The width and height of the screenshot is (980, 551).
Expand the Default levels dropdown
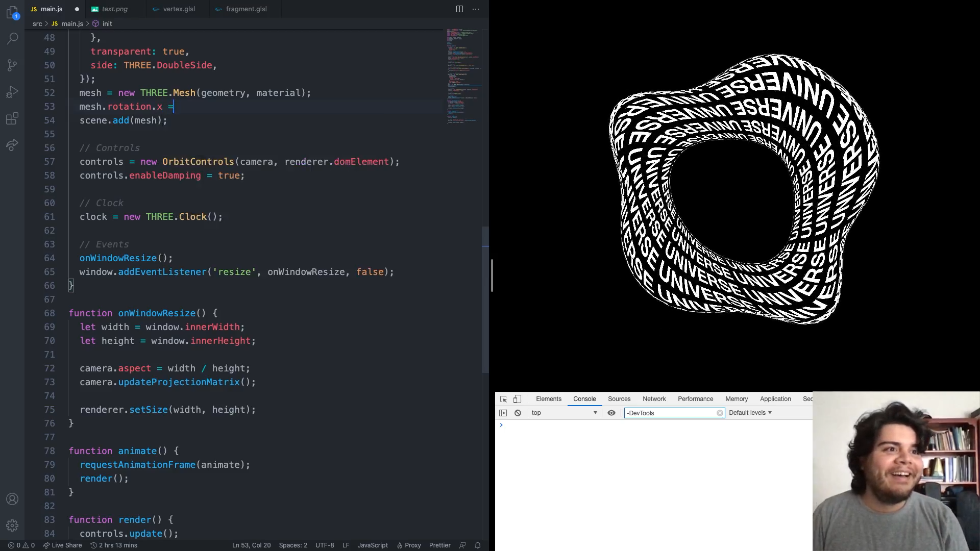pyautogui.click(x=750, y=413)
